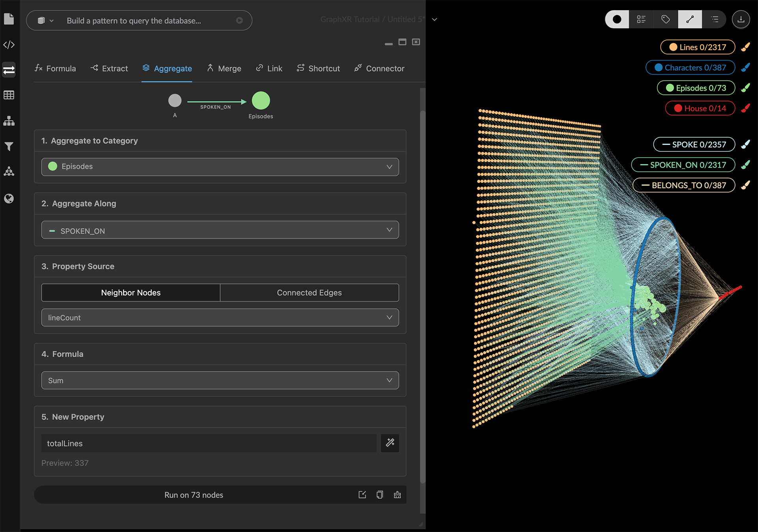The height and width of the screenshot is (532, 758).
Task: Click the SPOKE relationship legend pill
Action: [694, 144]
